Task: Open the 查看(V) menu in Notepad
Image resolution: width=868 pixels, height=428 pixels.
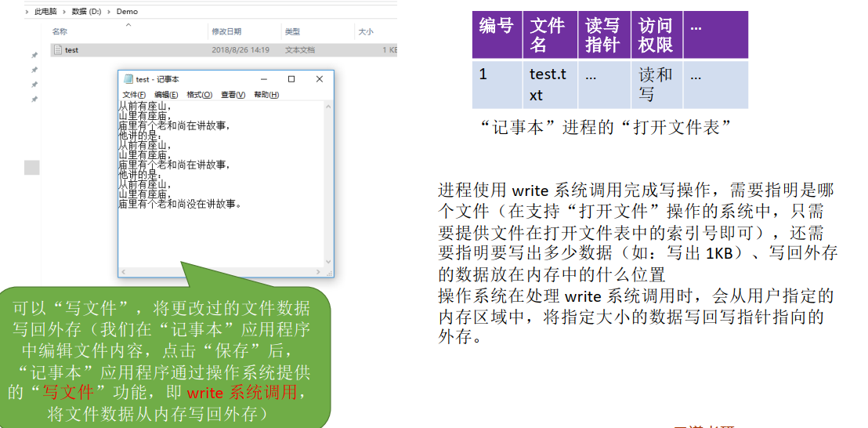Action: pyautogui.click(x=233, y=95)
